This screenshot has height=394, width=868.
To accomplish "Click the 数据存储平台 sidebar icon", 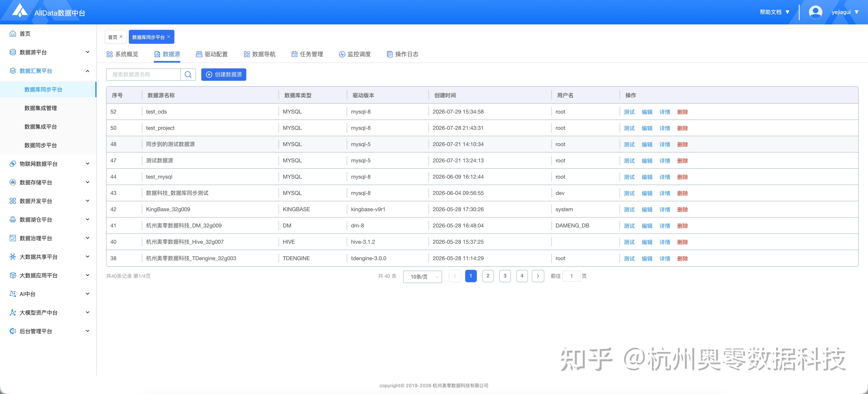I will click(13, 182).
